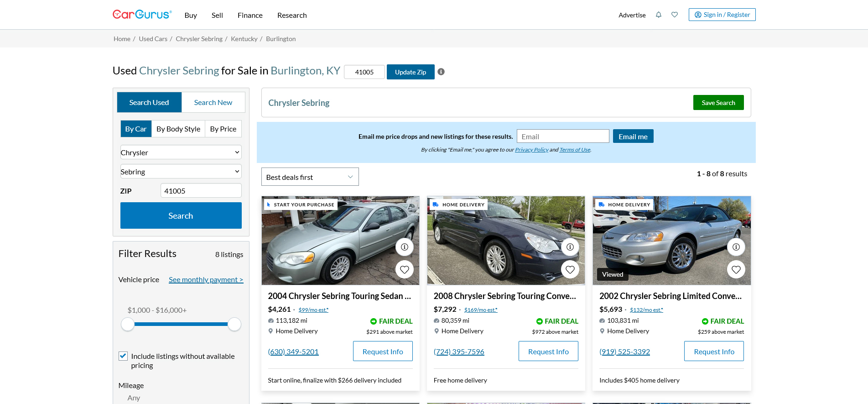Click the Advertise link

click(632, 15)
